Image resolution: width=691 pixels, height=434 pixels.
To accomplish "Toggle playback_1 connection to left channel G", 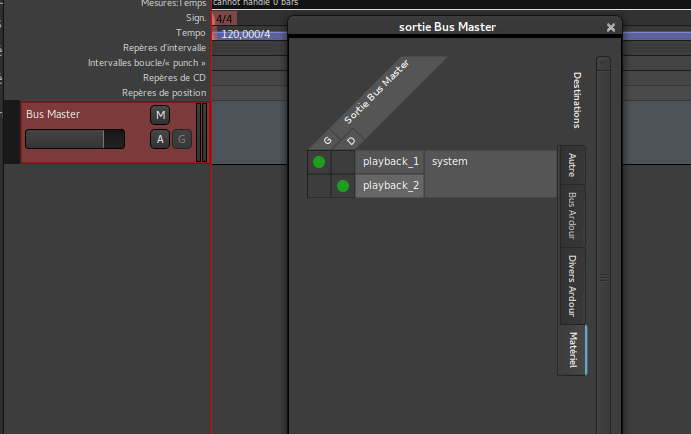I will pos(319,162).
